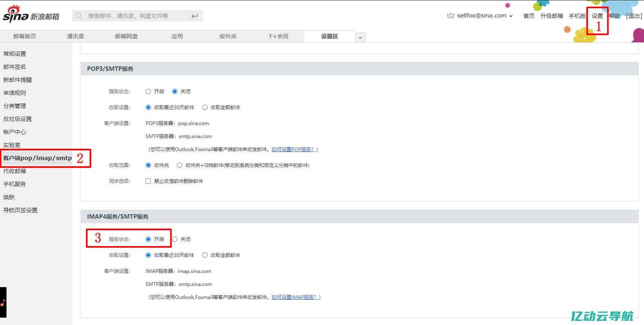Click POP3服务器 pop.sina.com text
This screenshot has height=325, width=644.
pyautogui.click(x=177, y=123)
